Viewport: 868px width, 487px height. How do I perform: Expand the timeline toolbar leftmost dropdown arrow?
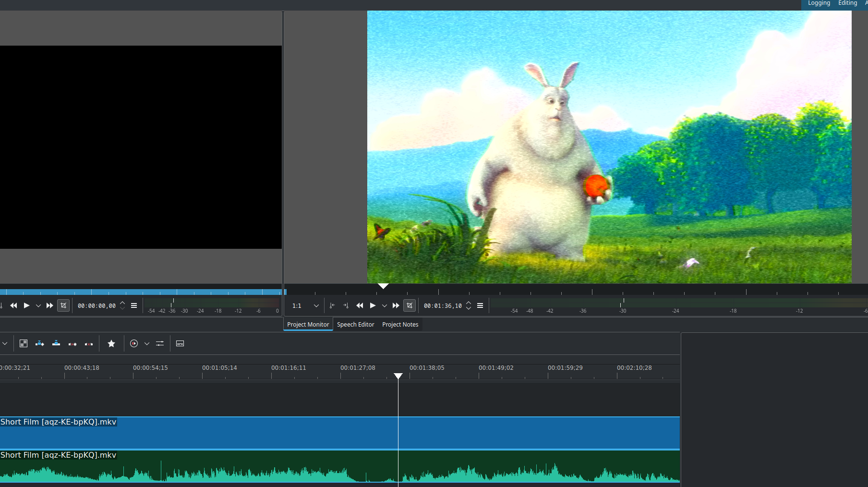(5, 343)
